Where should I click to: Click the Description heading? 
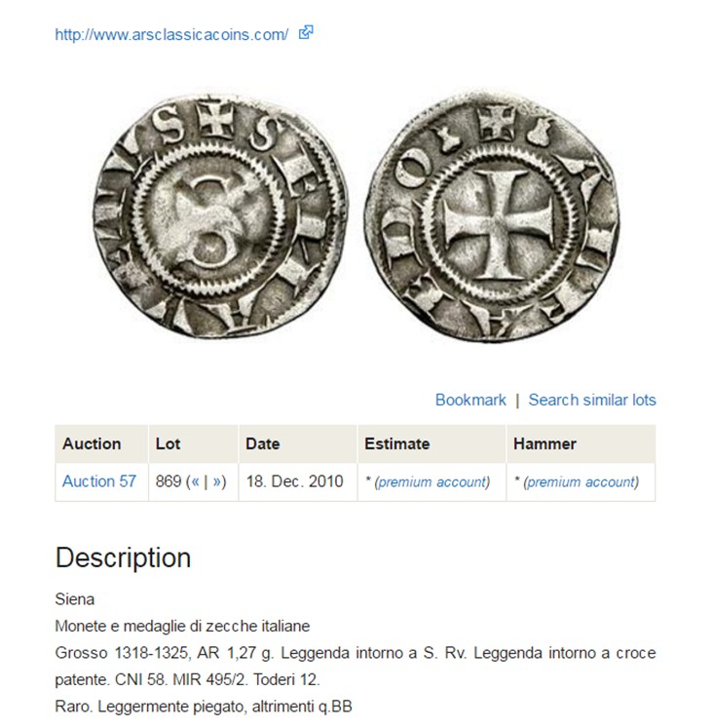123,557
